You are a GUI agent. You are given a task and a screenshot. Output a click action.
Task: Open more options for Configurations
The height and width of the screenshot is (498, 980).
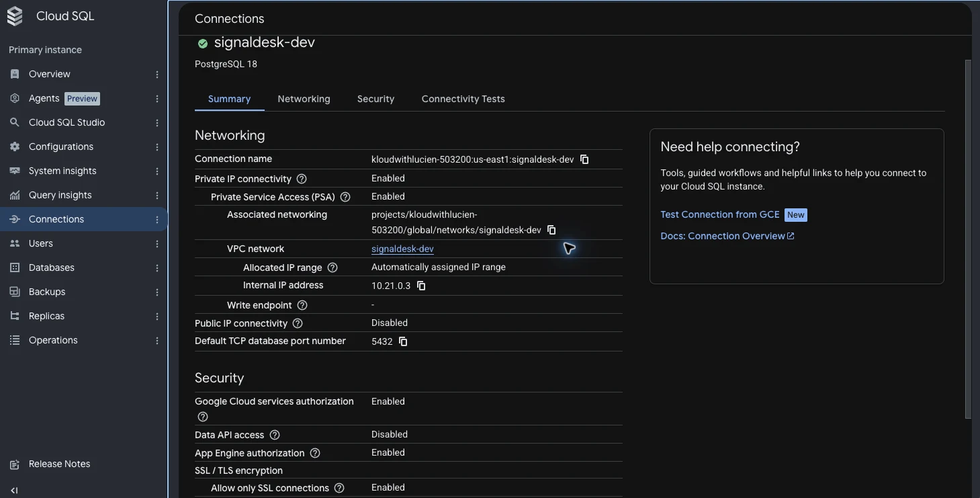coord(157,147)
